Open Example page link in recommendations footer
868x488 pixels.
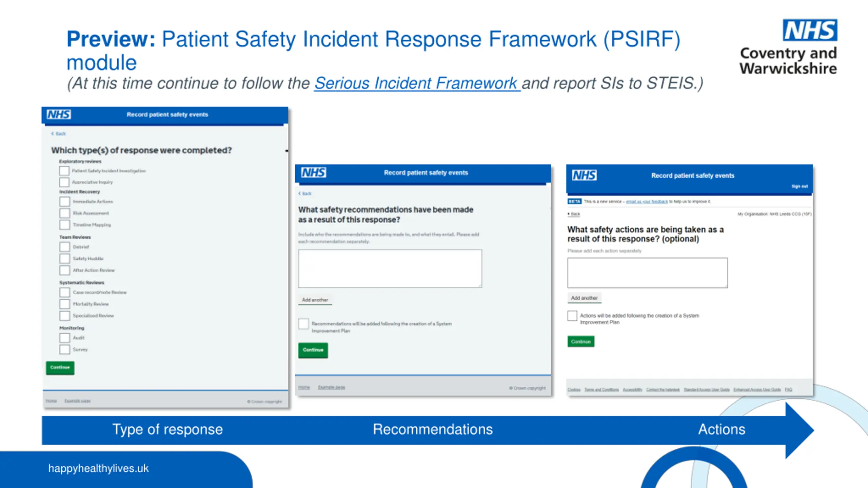(331, 387)
